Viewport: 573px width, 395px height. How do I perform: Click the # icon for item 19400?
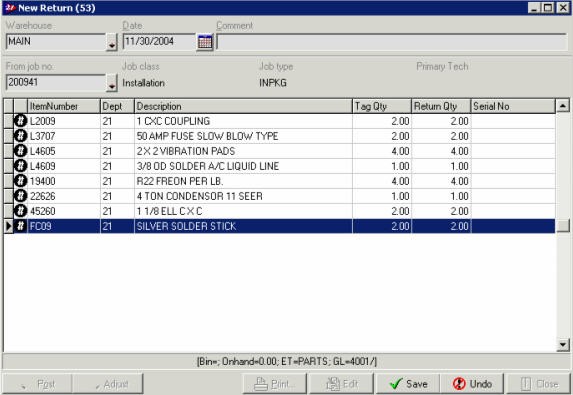pyautogui.click(x=20, y=181)
